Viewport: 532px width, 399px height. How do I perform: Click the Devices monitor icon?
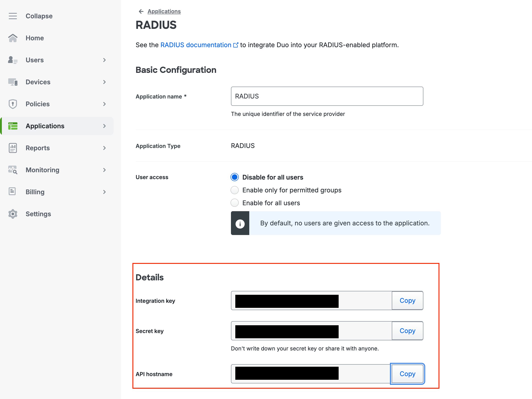pos(13,82)
